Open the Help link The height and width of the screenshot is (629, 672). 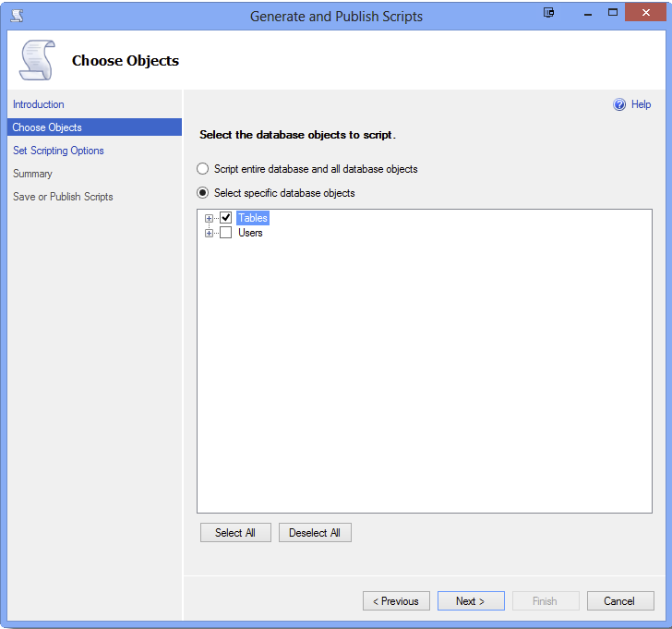(x=642, y=104)
